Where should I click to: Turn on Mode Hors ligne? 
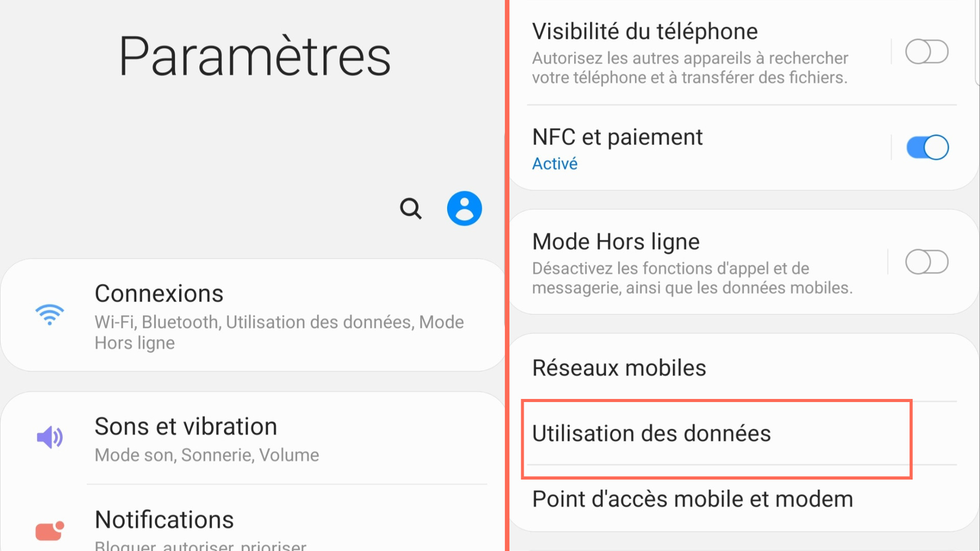[x=927, y=262]
